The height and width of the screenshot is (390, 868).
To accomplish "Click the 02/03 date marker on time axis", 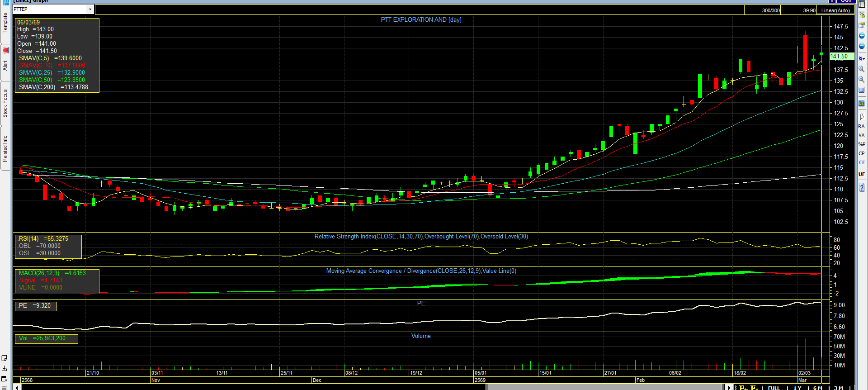I will (804, 373).
